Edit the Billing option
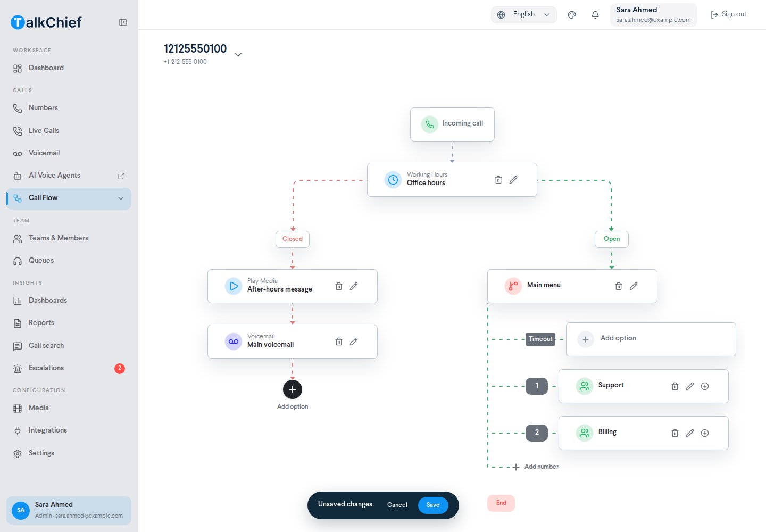 click(x=690, y=433)
